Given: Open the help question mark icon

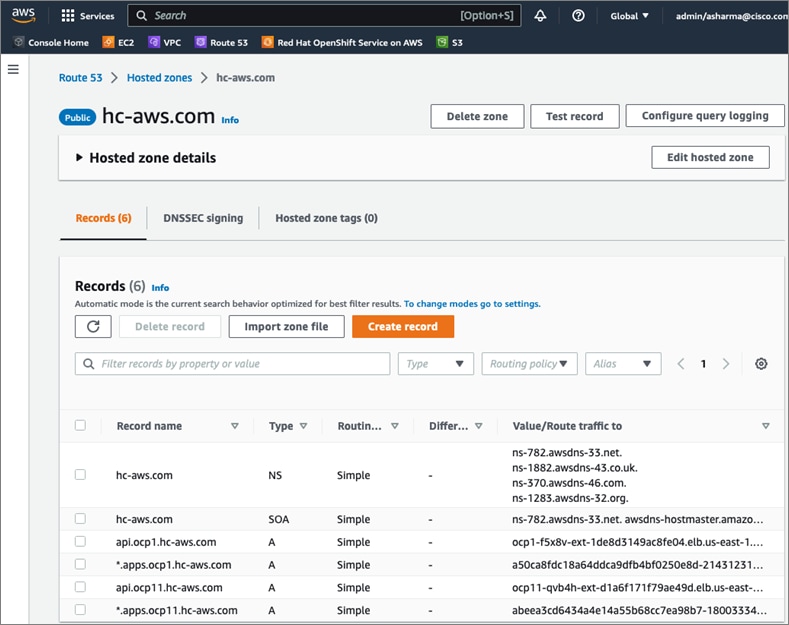Looking at the screenshot, I should pyautogui.click(x=578, y=16).
